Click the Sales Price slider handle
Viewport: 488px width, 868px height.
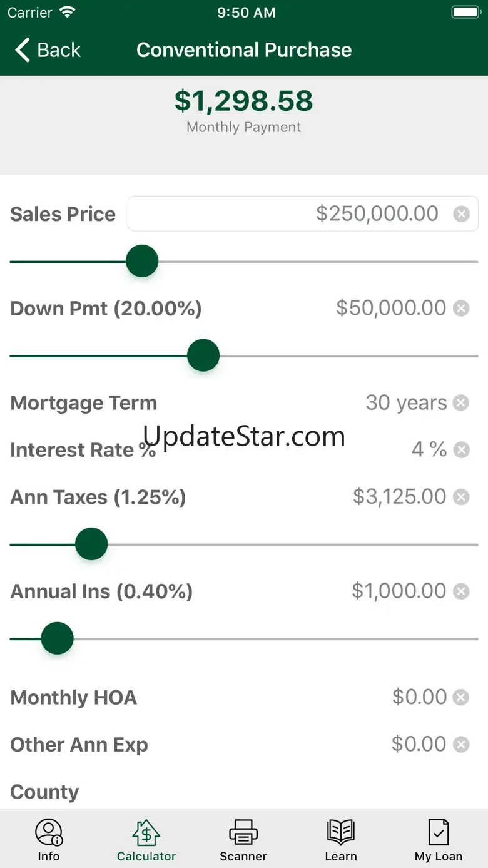point(142,261)
